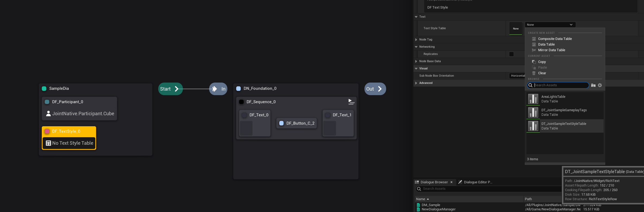Collapse the Text section
Image resolution: width=644 pixels, height=212 pixels.
[416, 17]
